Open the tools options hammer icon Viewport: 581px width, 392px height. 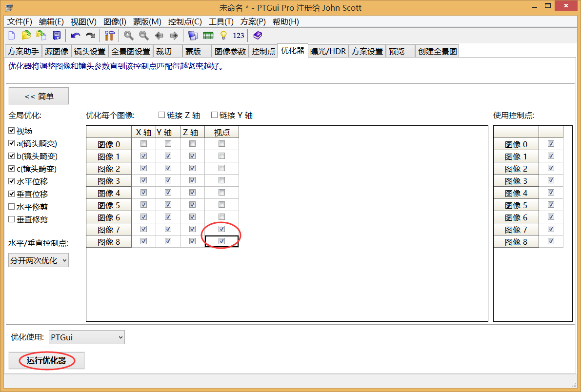coord(110,35)
